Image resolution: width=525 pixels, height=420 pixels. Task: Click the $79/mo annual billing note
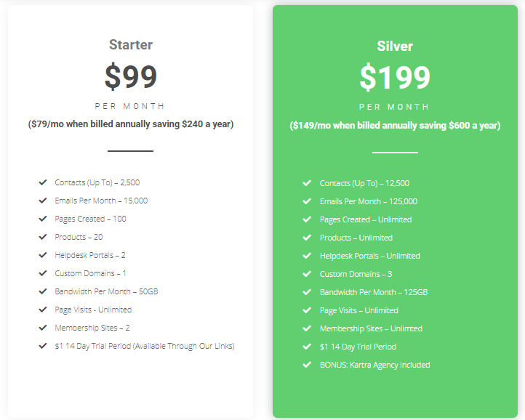tap(131, 124)
